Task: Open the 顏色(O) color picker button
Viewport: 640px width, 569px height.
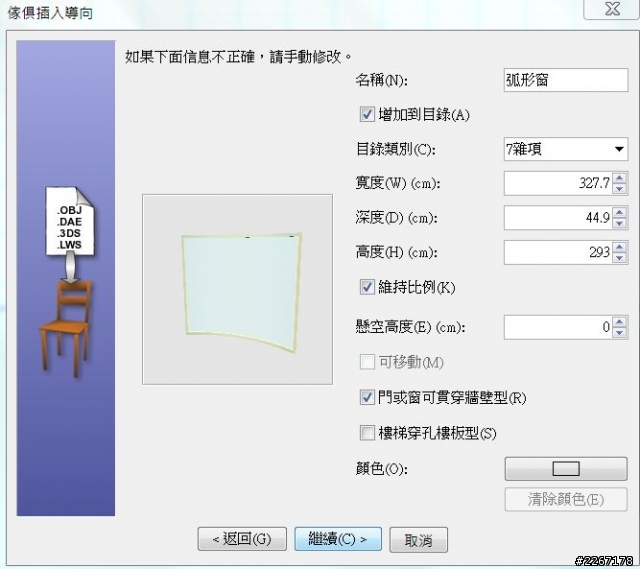Action: click(566, 469)
